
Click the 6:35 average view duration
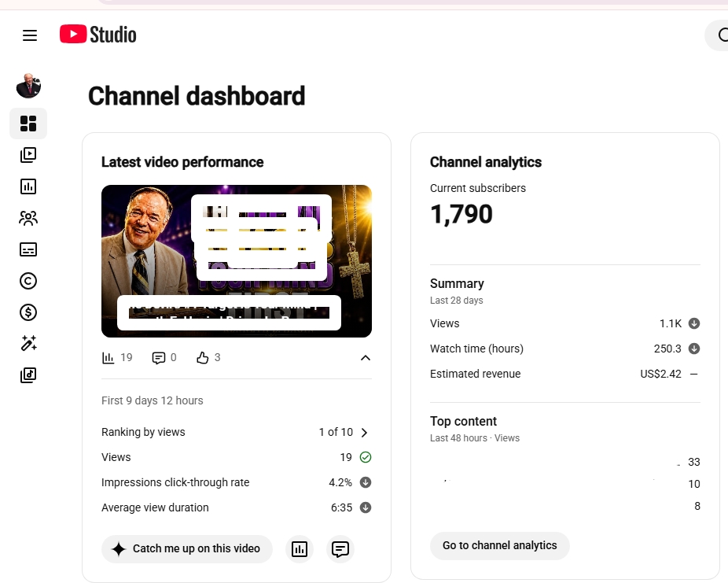[341, 507]
